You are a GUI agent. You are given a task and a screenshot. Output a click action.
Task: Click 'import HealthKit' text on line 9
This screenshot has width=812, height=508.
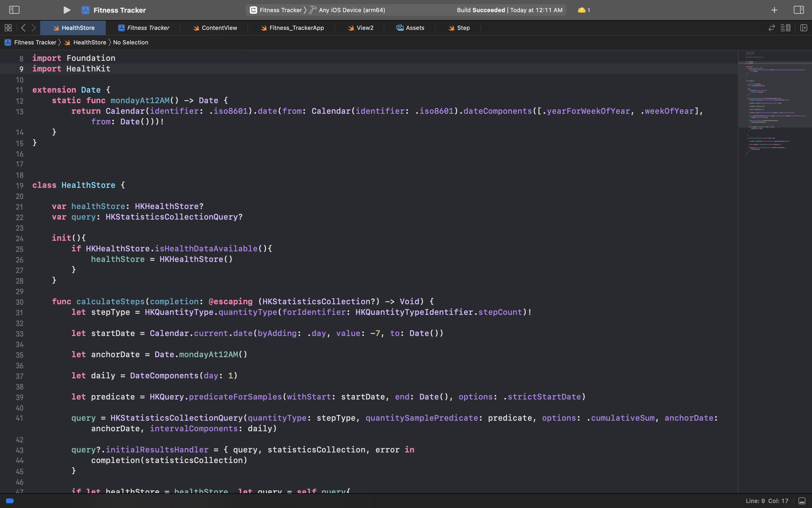[71, 69]
